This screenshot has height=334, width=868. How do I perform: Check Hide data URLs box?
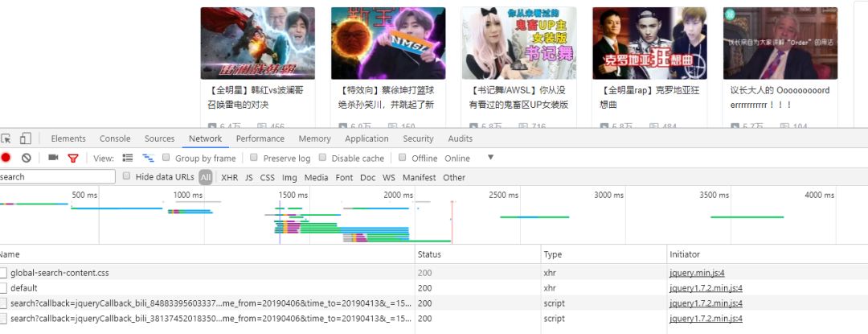126,176
